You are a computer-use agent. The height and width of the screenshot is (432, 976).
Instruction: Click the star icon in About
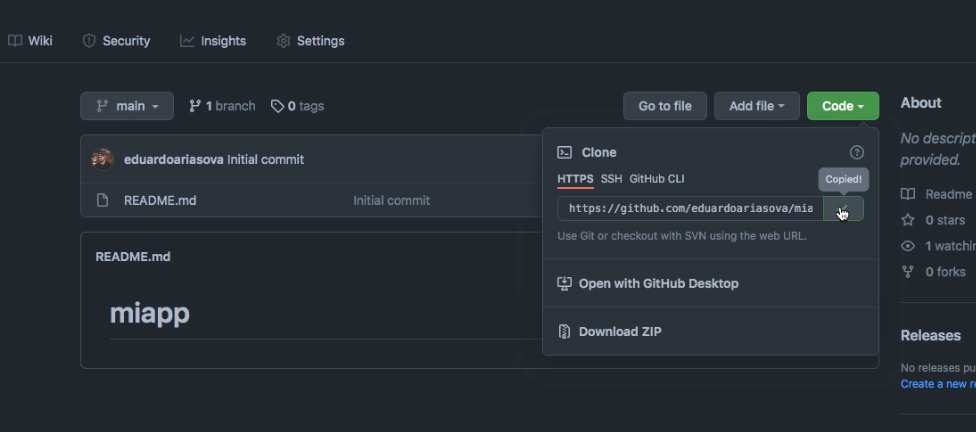click(908, 220)
